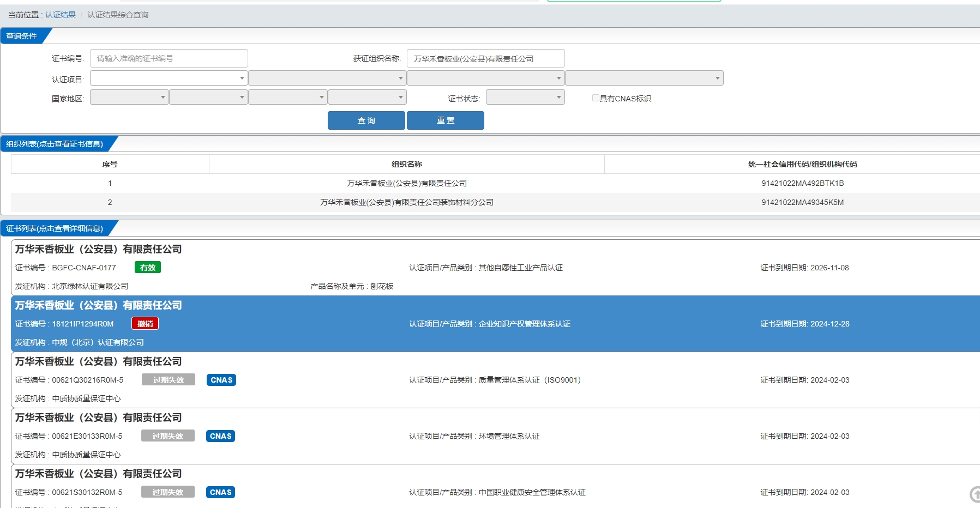The height and width of the screenshot is (508, 980).
Task: Open the second 认证项目 dropdown
Action: pos(327,78)
